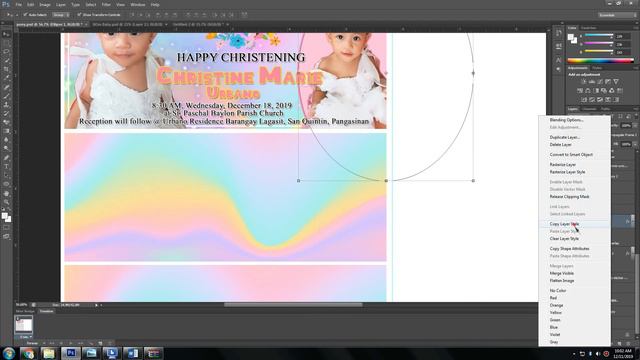Select the Move tool
This screenshot has height=360, width=640.
click(6, 34)
